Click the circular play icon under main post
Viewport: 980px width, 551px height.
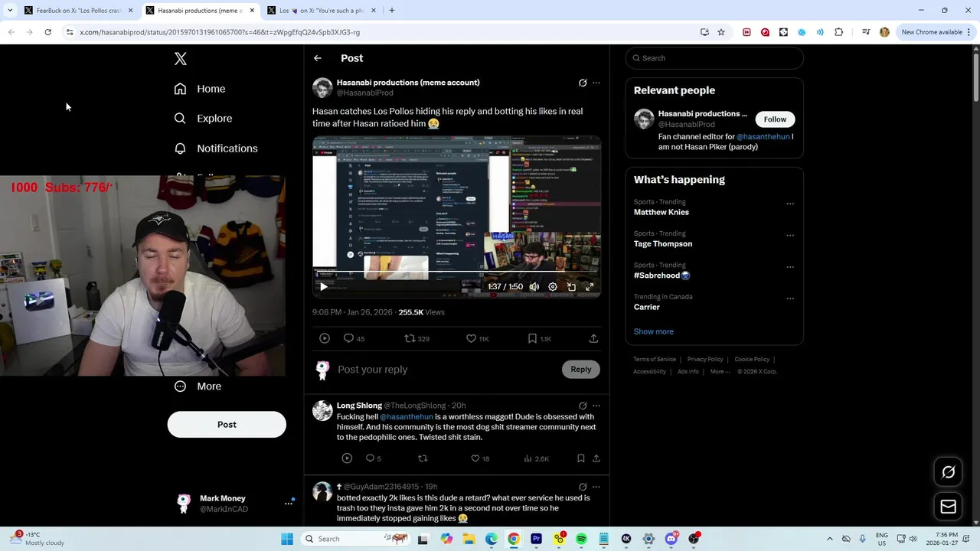pyautogui.click(x=325, y=338)
